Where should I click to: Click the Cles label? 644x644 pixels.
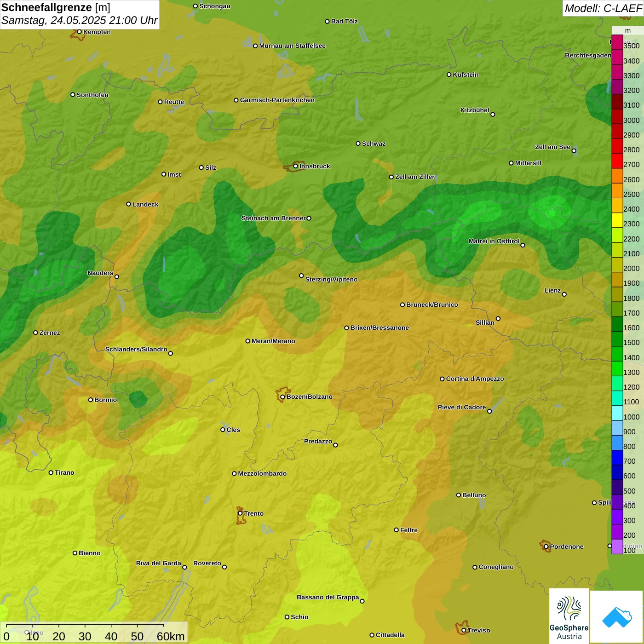click(233, 430)
